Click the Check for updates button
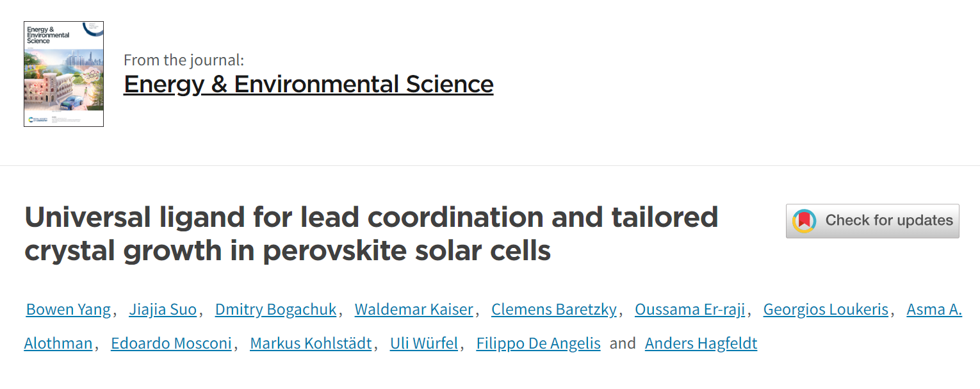Screen dimensions: 980x389 tap(872, 221)
